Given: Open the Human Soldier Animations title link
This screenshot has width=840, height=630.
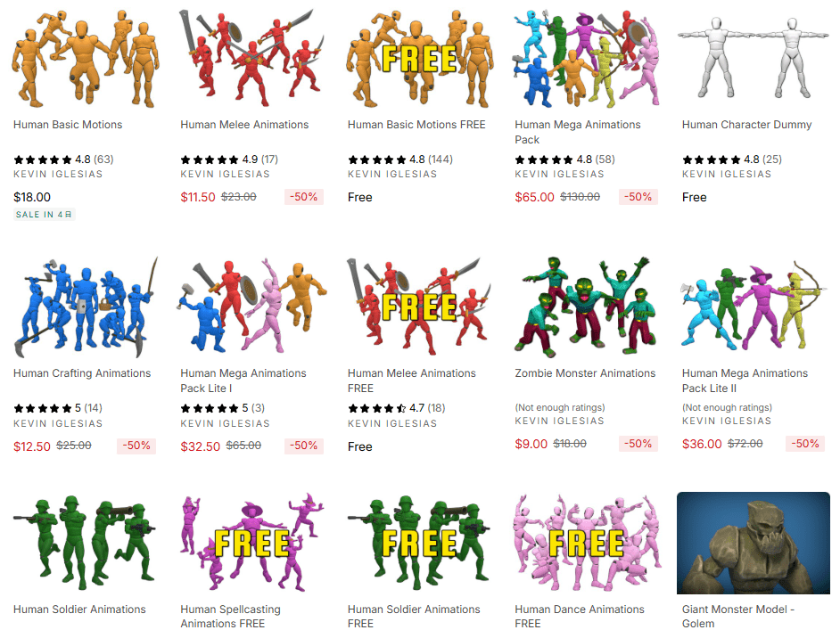Looking at the screenshot, I should tap(79, 610).
